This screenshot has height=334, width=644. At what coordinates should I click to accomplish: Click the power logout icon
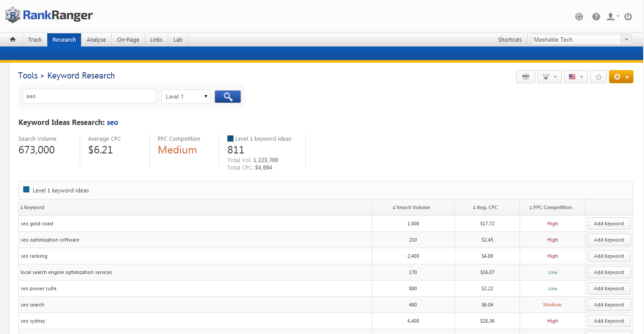point(628,17)
